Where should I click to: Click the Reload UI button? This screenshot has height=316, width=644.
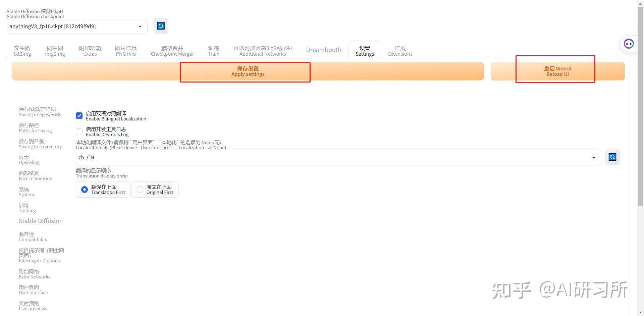tap(557, 71)
